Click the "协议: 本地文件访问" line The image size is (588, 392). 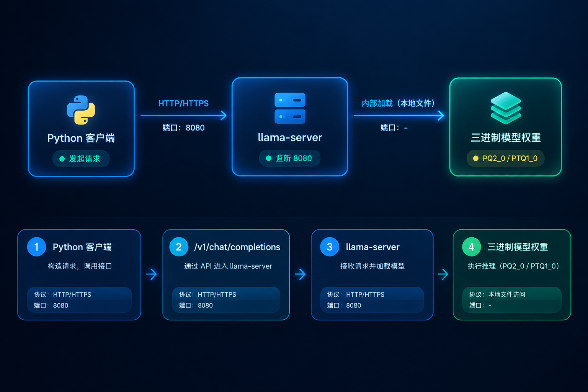(497, 294)
